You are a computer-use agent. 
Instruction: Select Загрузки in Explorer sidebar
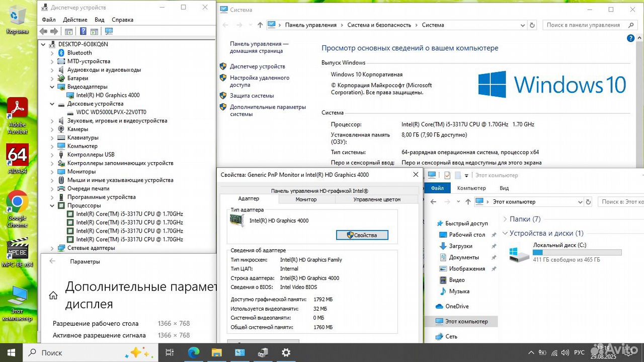460,246
